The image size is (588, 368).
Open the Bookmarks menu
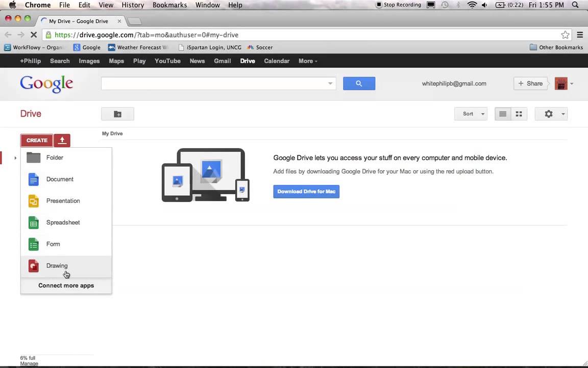tap(169, 5)
